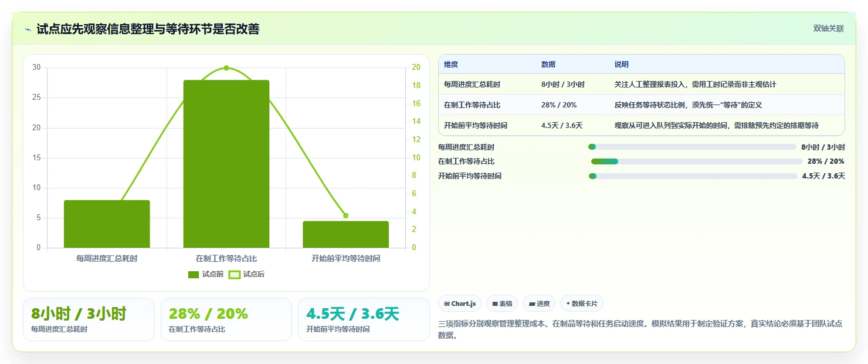The width and height of the screenshot is (868, 364).
Task: Click the footer note starting 三项指标分别观察
Action: point(641,329)
